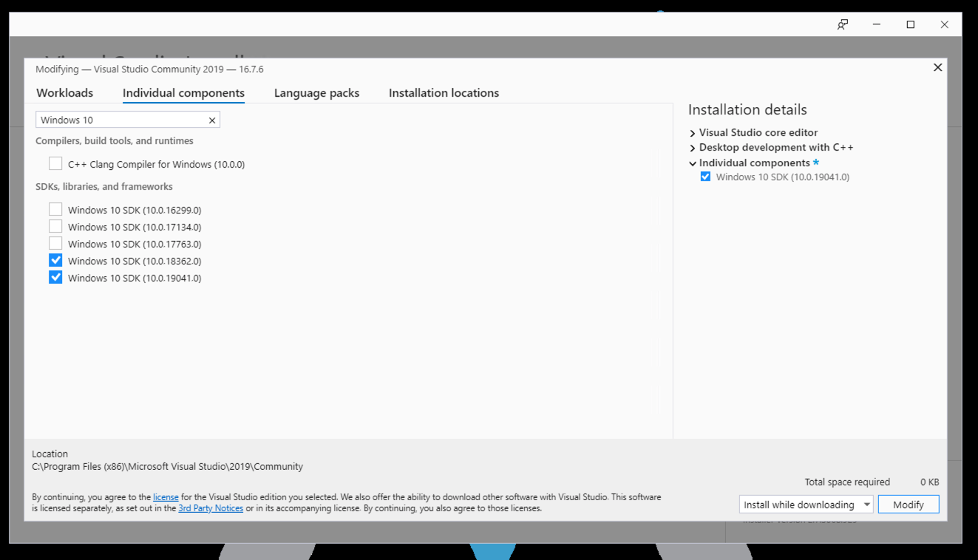The width and height of the screenshot is (978, 560).
Task: Click the installation path C:\Program Files (x86) text
Action: [167, 467]
